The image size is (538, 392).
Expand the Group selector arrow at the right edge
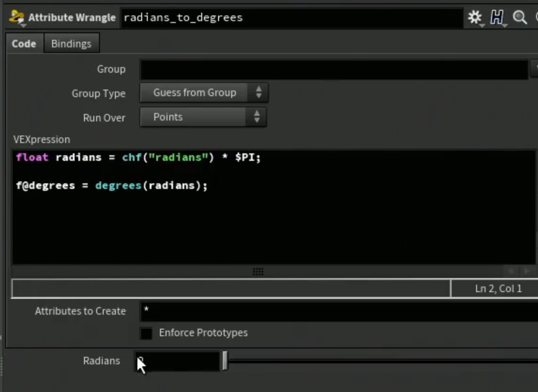click(x=534, y=69)
